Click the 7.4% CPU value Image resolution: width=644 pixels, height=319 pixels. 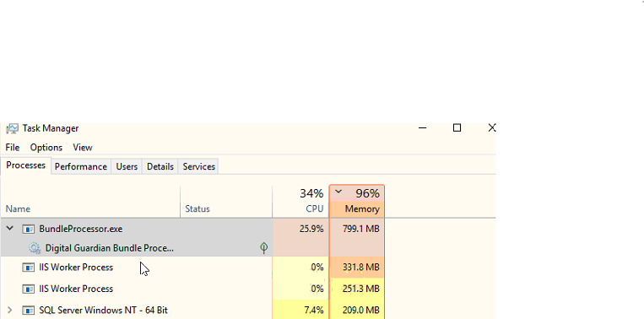[x=314, y=311]
